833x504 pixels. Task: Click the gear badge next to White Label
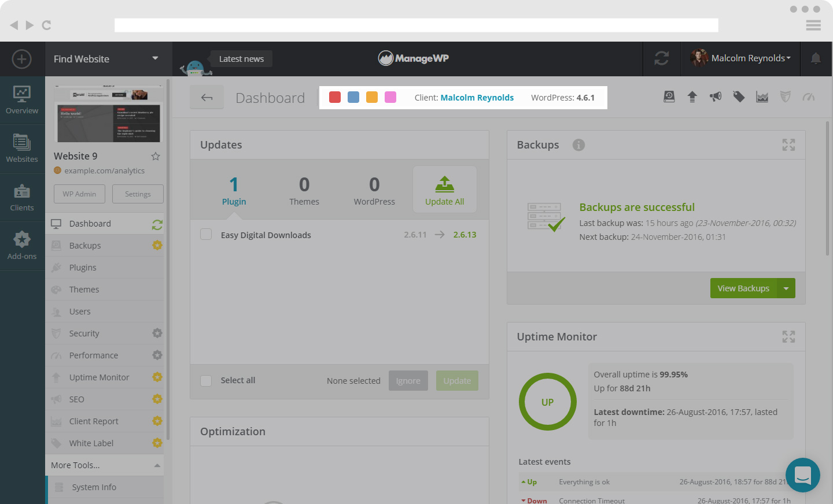point(157,443)
